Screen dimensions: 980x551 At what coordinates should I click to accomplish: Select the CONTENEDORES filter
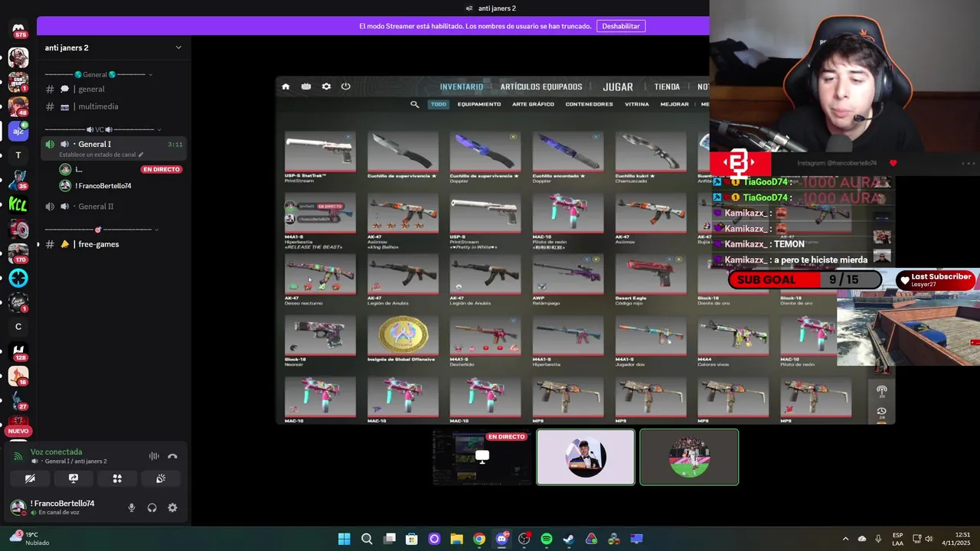click(x=589, y=104)
